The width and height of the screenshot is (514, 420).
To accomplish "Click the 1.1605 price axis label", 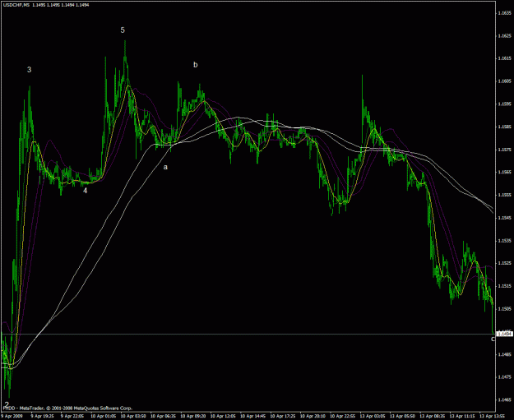I will (x=504, y=81).
